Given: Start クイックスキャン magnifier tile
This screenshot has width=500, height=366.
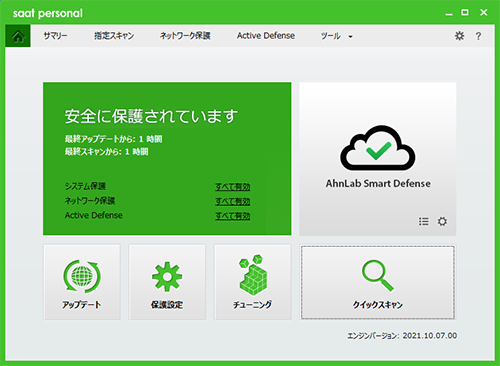Looking at the screenshot, I should coord(378,282).
